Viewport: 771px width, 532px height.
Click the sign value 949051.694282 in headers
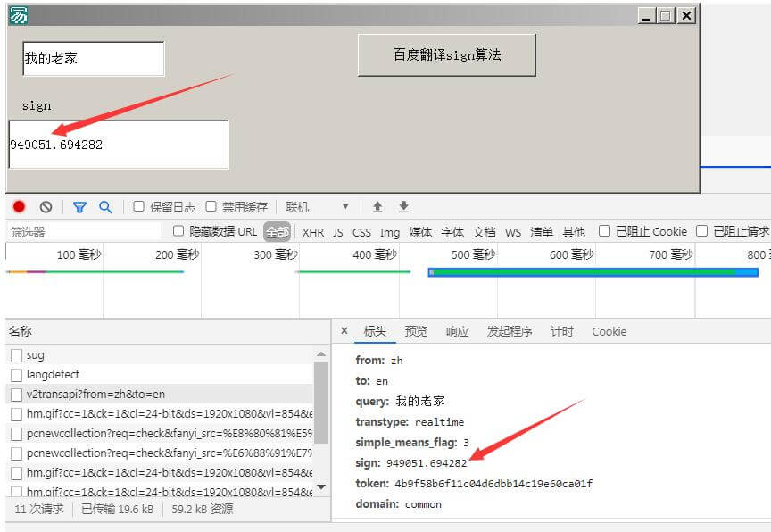[427, 463]
